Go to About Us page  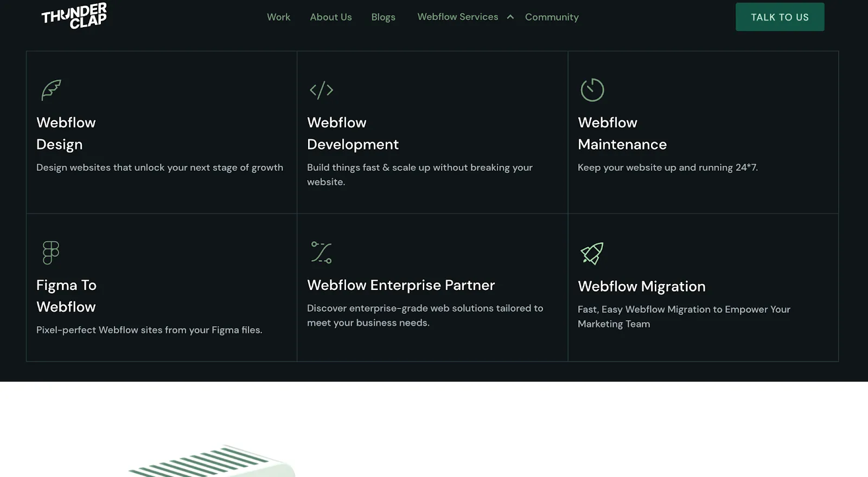tap(331, 17)
